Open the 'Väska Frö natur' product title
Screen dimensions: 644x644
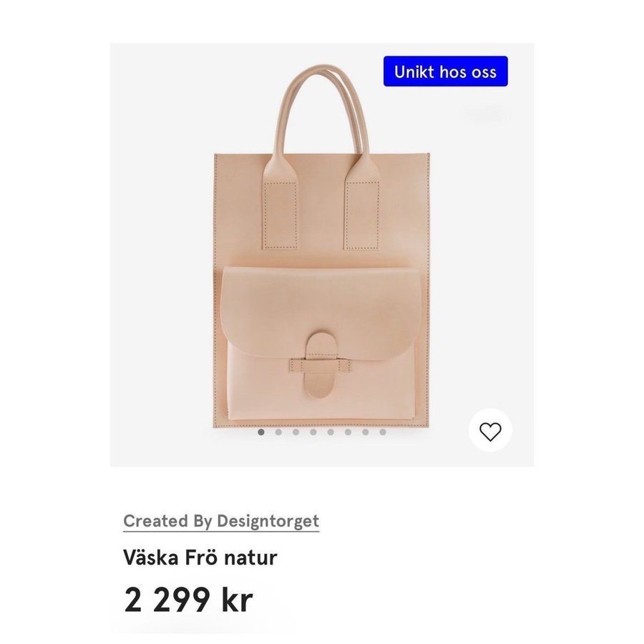point(200,557)
